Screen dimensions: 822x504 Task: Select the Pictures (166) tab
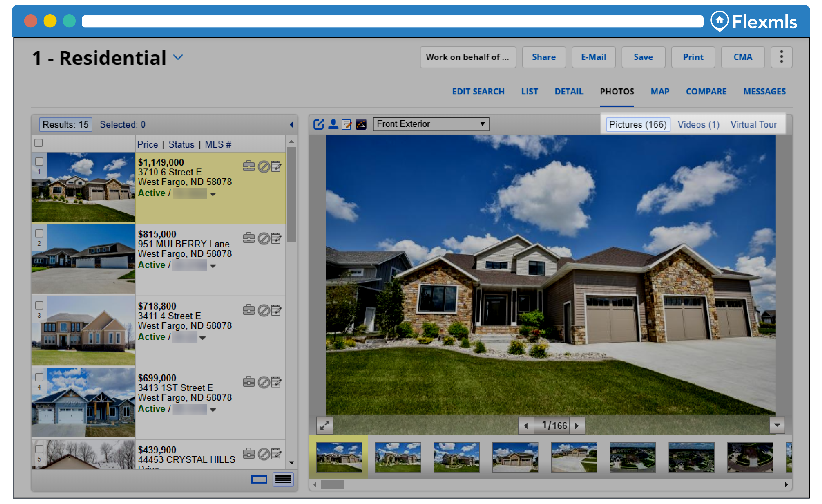click(637, 124)
